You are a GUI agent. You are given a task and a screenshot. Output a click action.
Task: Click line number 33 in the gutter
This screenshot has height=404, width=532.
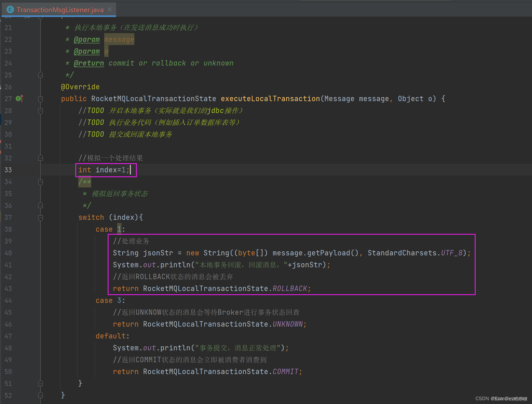pyautogui.click(x=8, y=170)
